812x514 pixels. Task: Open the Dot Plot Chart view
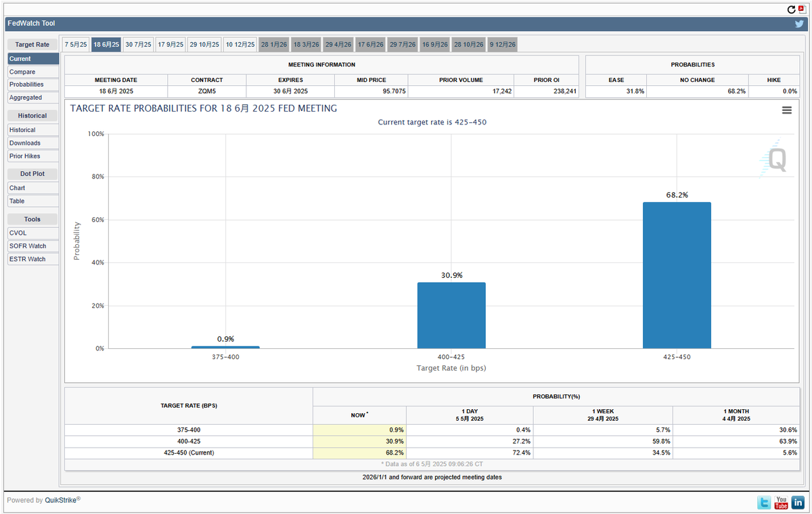click(x=18, y=188)
